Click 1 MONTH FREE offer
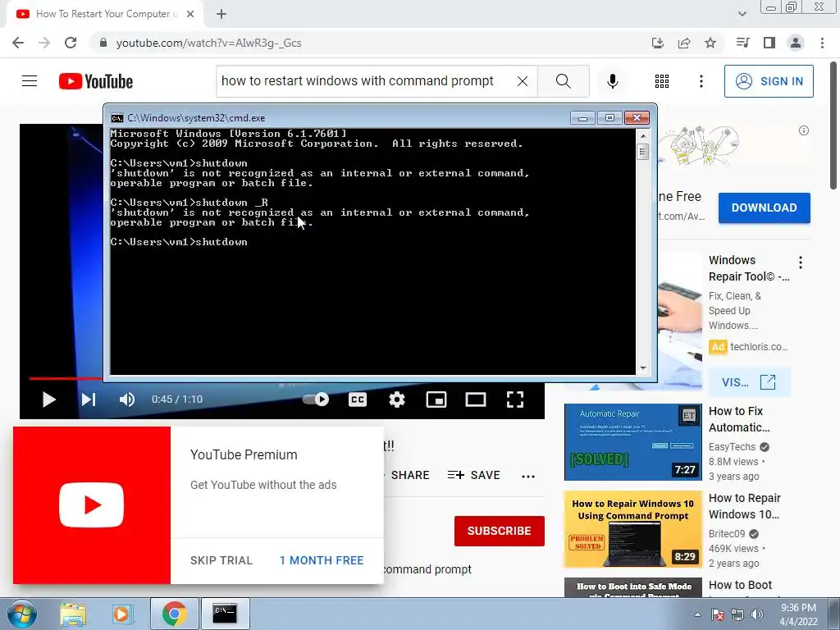 point(322,560)
